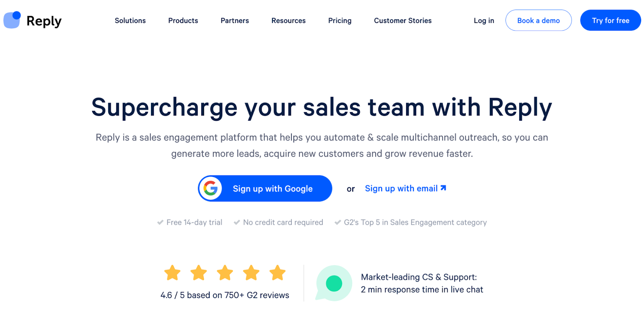Click the first rating star

172,273
